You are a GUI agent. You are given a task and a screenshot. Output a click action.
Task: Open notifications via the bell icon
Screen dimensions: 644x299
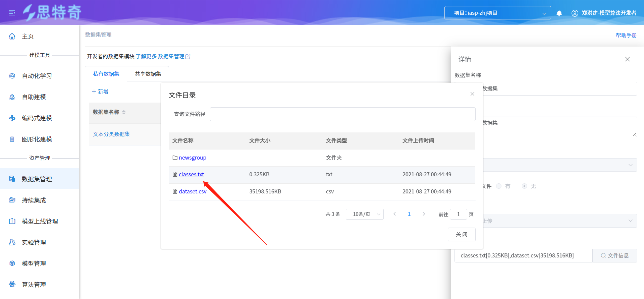(x=559, y=13)
